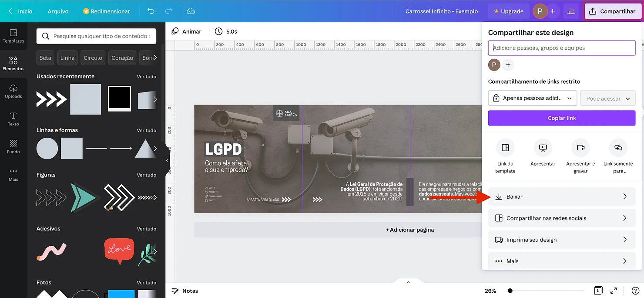The height and width of the screenshot is (298, 644).
Task: Click the P avatar in top bar
Action: [540, 11]
